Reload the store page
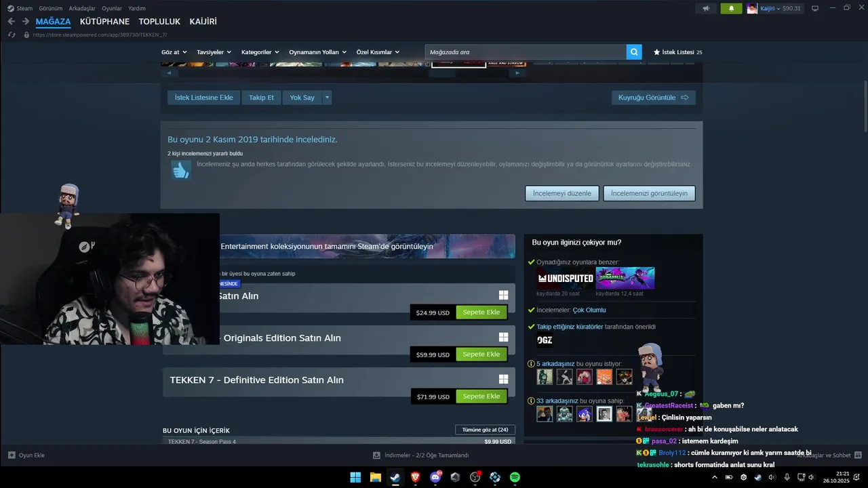 [11, 35]
